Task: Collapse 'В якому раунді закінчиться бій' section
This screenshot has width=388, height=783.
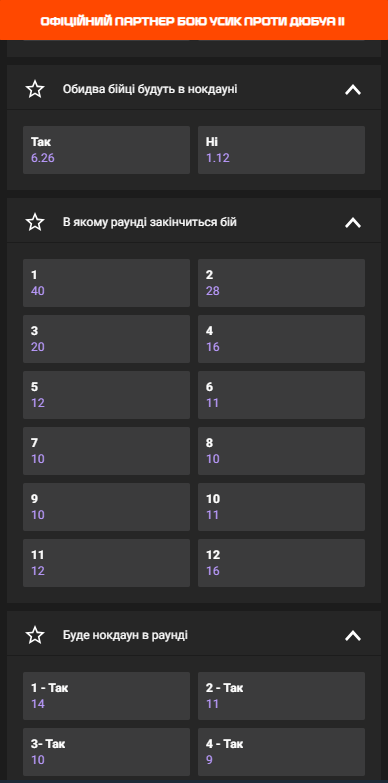Action: click(353, 222)
